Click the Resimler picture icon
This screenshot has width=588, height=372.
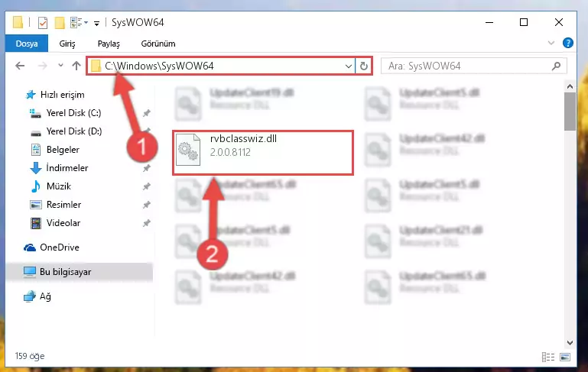tap(36, 205)
